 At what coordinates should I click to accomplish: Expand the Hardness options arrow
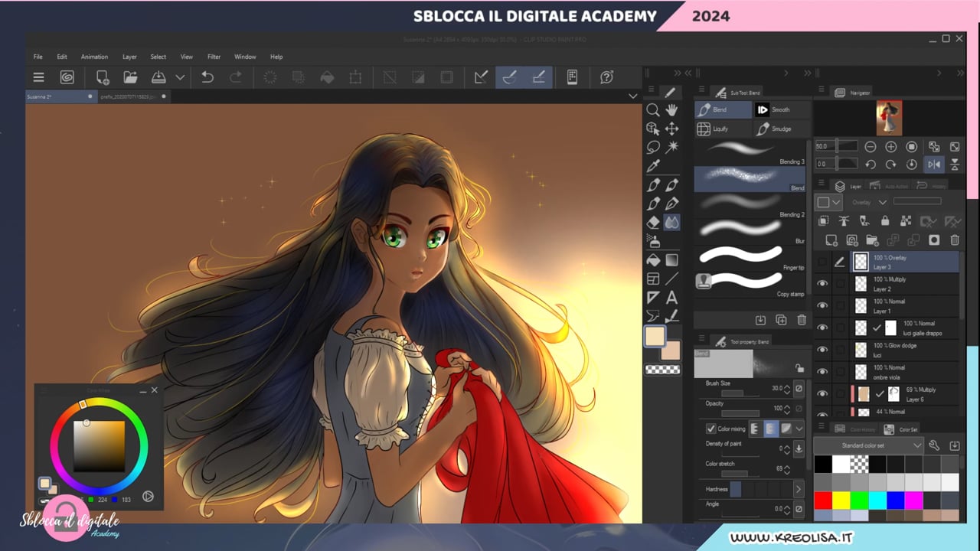pos(799,489)
